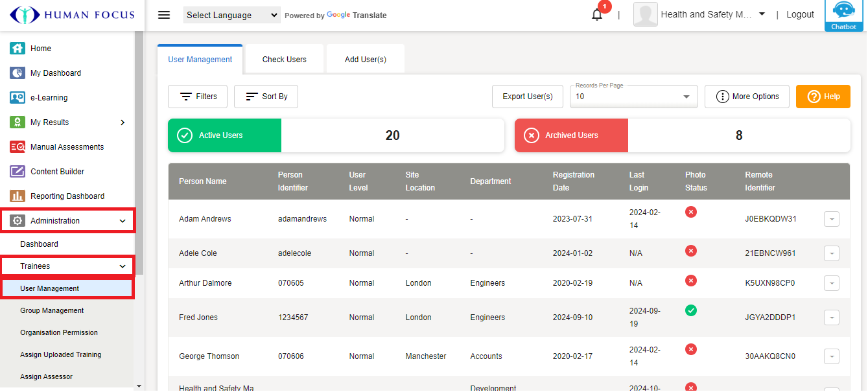
Task: Click the notification bell icon
Action: pyautogui.click(x=597, y=14)
